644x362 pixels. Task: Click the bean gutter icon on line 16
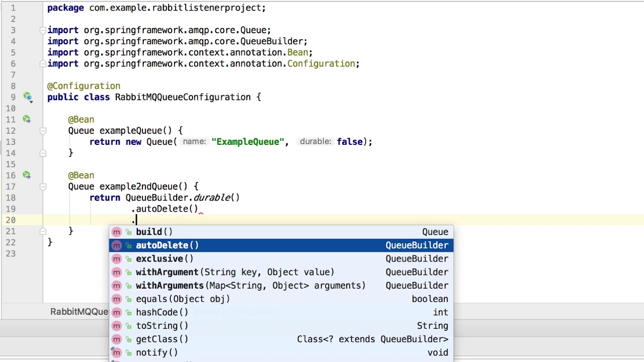coord(26,175)
